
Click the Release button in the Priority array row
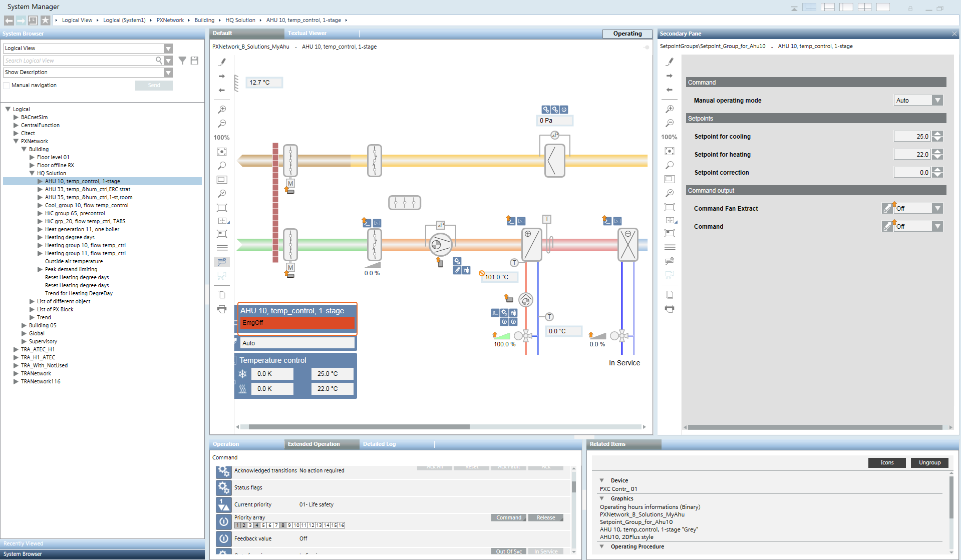coord(545,517)
